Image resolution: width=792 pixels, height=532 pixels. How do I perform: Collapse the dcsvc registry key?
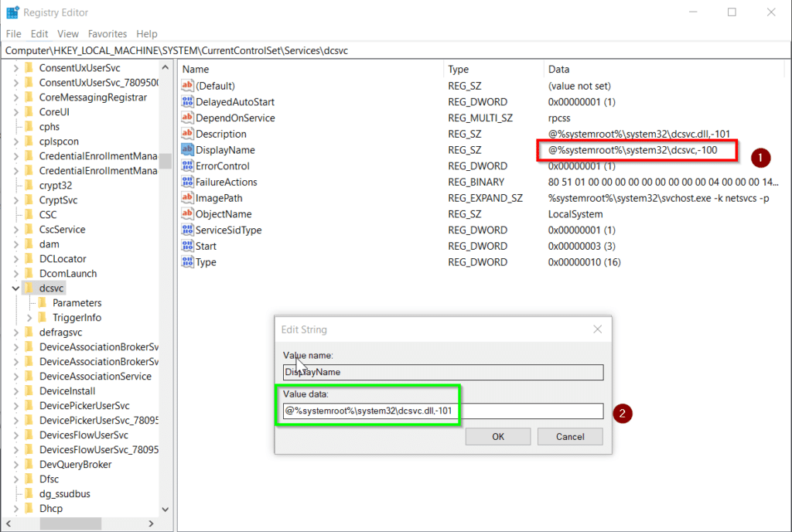click(15, 288)
